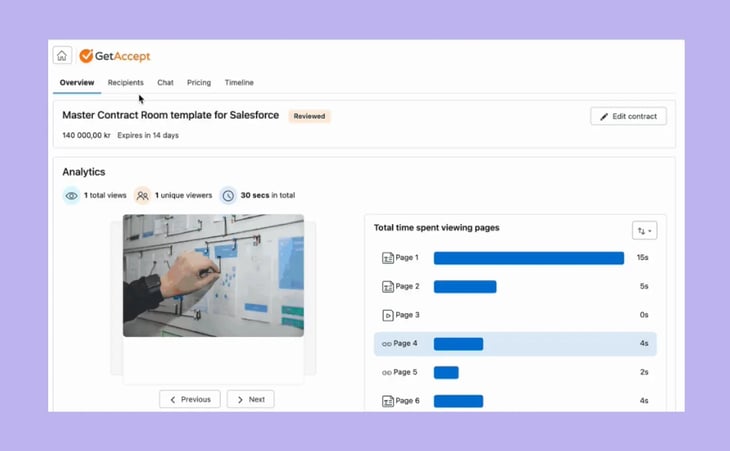
Task: Click the unique viewers people icon
Action: coord(142,195)
